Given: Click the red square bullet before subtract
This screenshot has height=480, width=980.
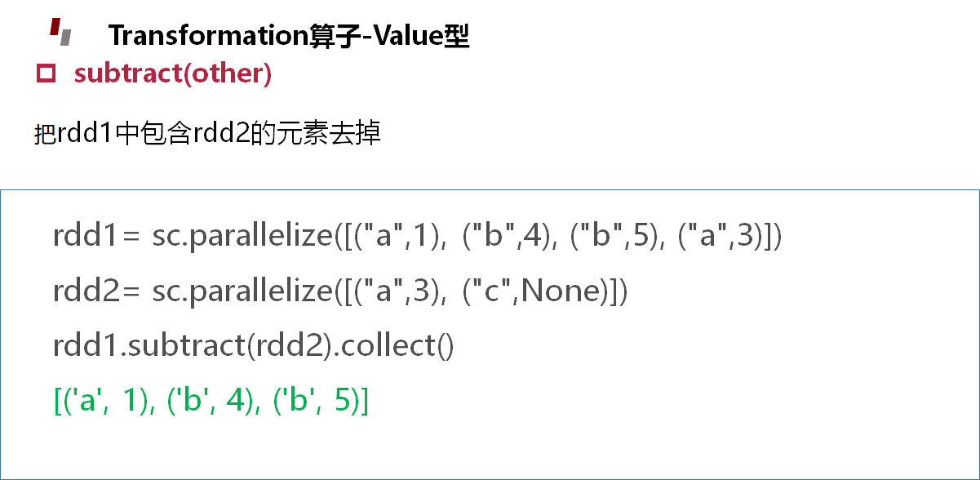Looking at the screenshot, I should 46,73.
